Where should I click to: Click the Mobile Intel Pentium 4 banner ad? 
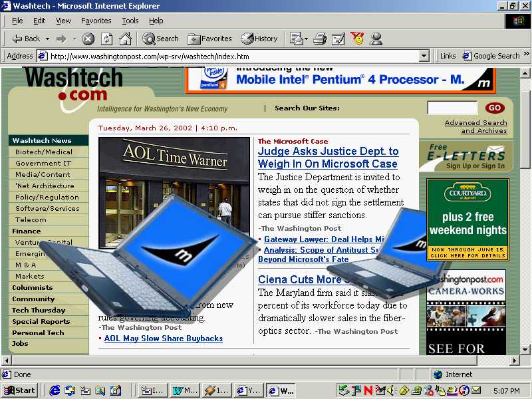(340, 79)
